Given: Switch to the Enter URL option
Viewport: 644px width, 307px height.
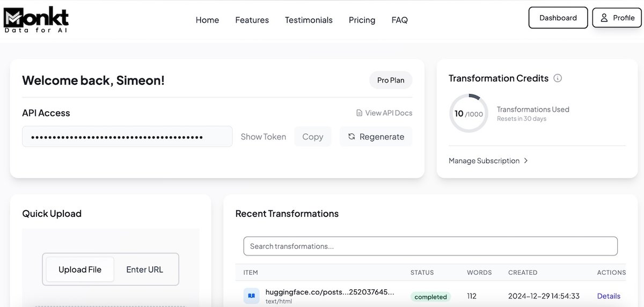Looking at the screenshot, I should point(144,269).
